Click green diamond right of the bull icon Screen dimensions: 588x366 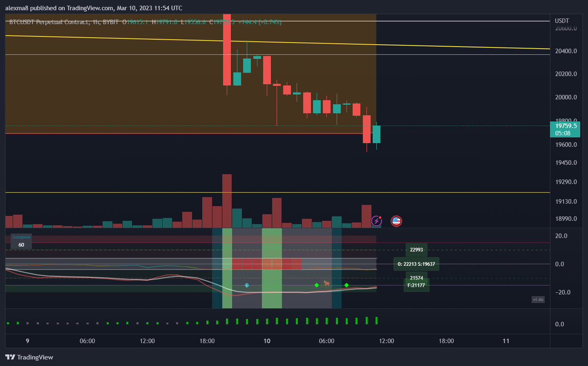pyautogui.click(x=346, y=285)
